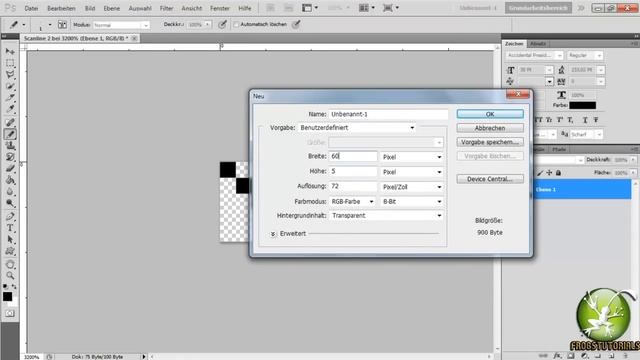Click the Lock position icon in layers panel
This screenshot has width=640, height=360.
click(549, 173)
